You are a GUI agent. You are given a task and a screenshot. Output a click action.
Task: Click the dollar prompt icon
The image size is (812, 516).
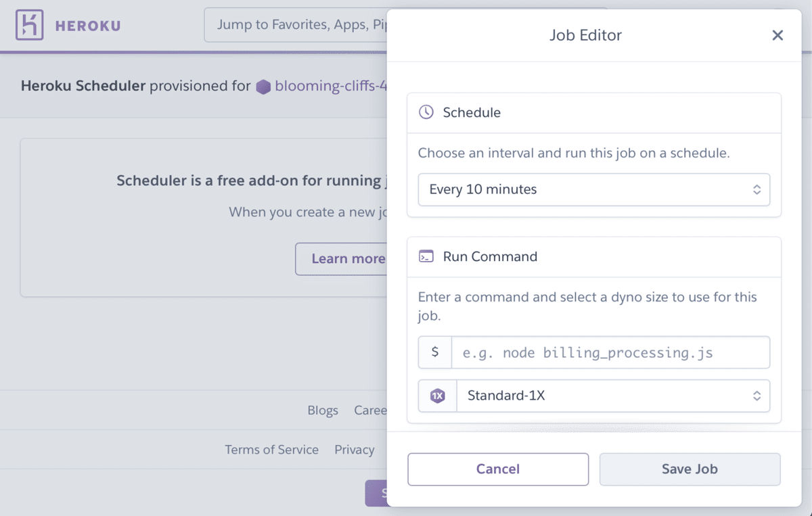pyautogui.click(x=435, y=352)
